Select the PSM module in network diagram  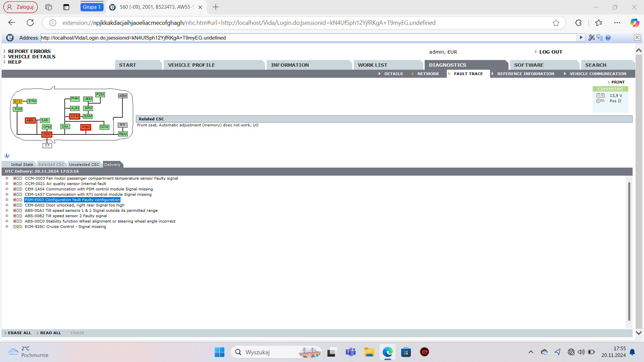pos(86,127)
